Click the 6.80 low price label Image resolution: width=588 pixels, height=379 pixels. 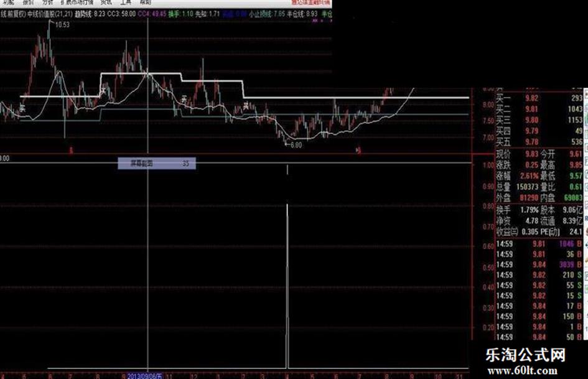[296, 145]
